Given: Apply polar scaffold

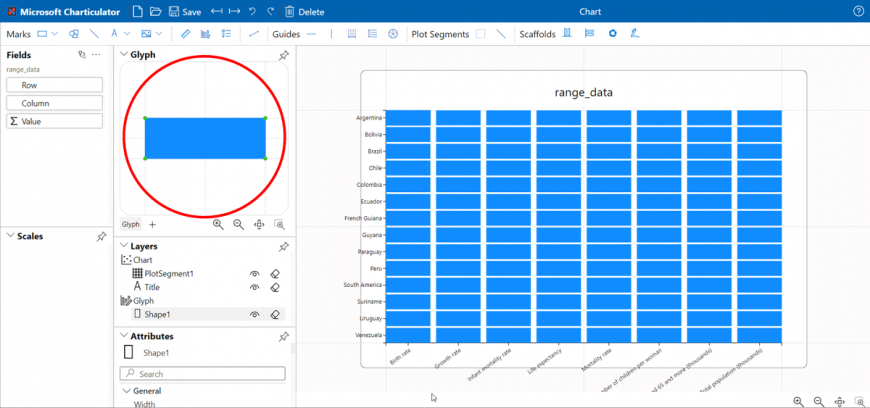Looking at the screenshot, I should (x=613, y=33).
